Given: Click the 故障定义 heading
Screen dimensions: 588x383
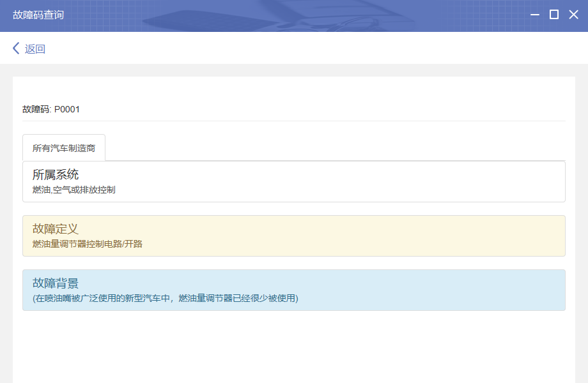Looking at the screenshot, I should pos(56,229).
